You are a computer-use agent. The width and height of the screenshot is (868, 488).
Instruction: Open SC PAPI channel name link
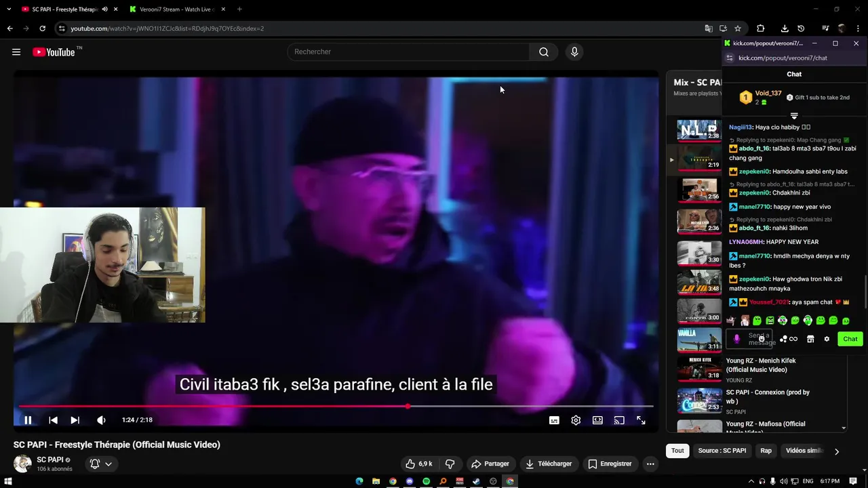pyautogui.click(x=50, y=460)
